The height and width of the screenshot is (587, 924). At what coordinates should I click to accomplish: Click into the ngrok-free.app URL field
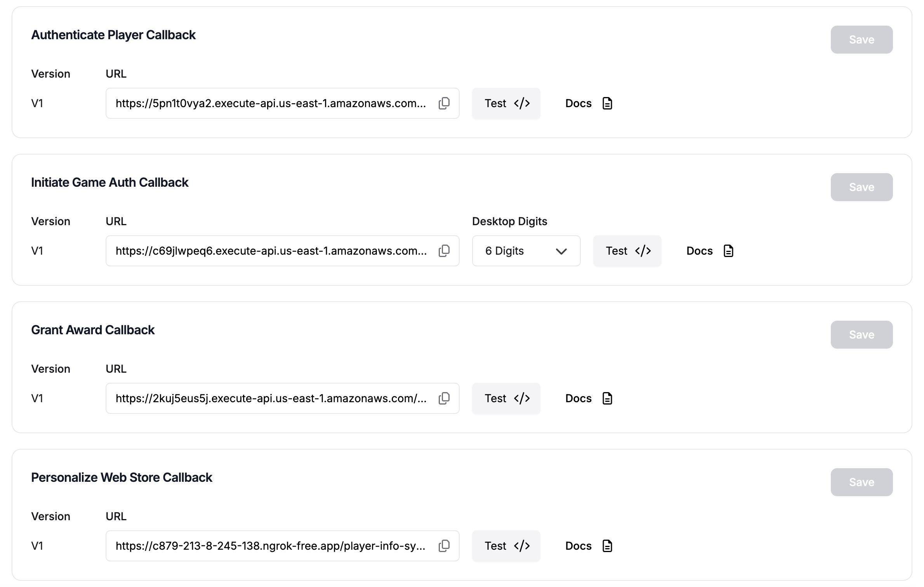[271, 546]
